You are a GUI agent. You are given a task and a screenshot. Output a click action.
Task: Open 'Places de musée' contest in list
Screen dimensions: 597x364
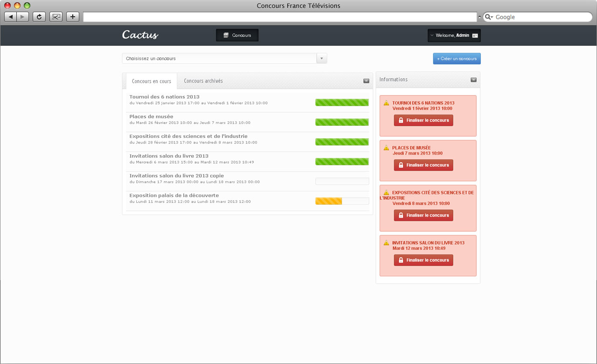click(x=151, y=117)
